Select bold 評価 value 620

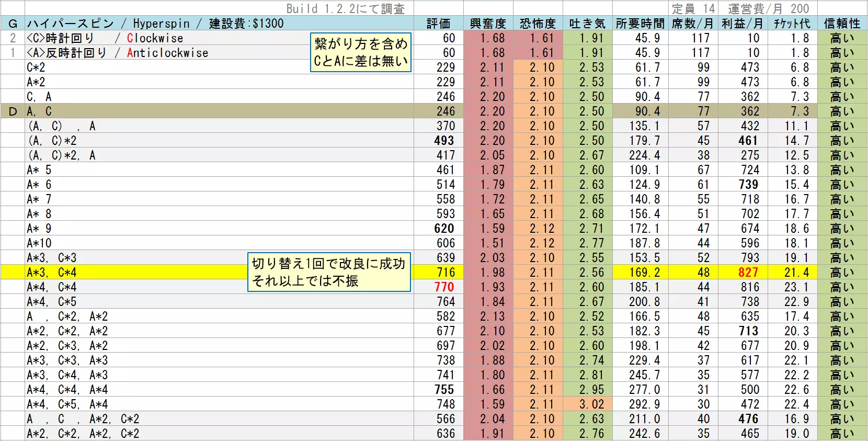coord(444,229)
